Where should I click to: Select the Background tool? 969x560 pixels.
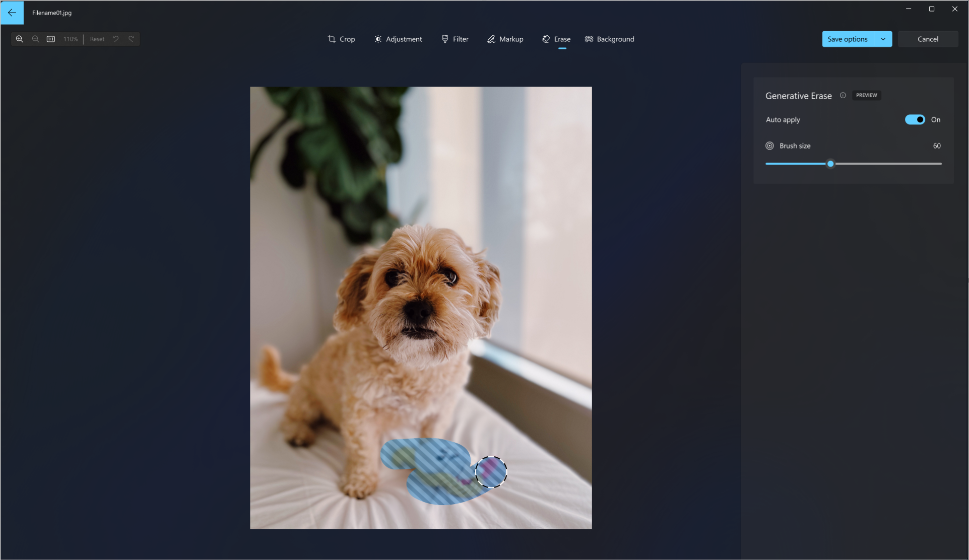(x=609, y=39)
